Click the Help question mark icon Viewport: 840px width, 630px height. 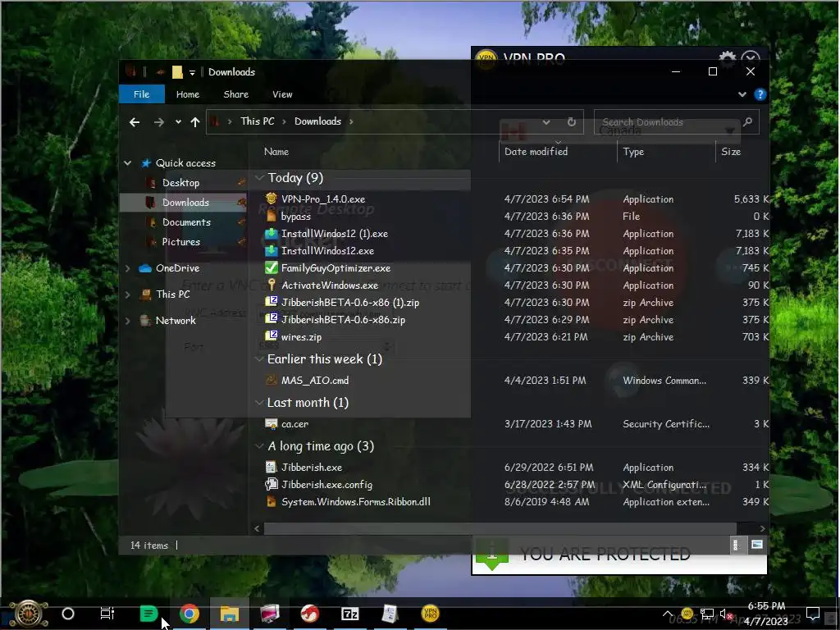[x=760, y=94]
